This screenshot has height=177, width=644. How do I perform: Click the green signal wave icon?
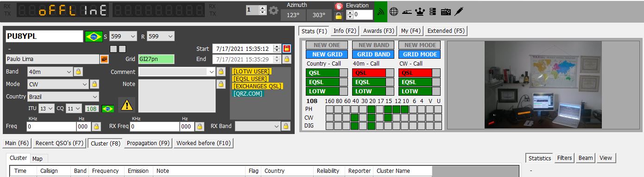pos(381,12)
